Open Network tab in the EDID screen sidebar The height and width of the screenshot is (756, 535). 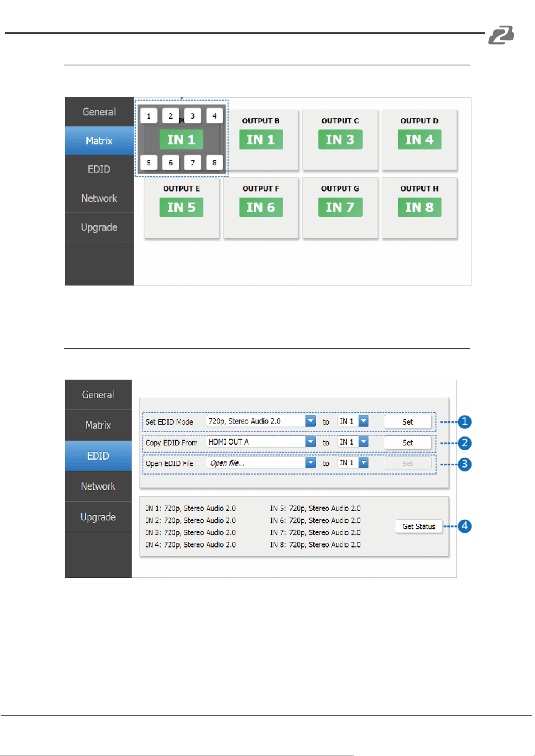coord(98,486)
